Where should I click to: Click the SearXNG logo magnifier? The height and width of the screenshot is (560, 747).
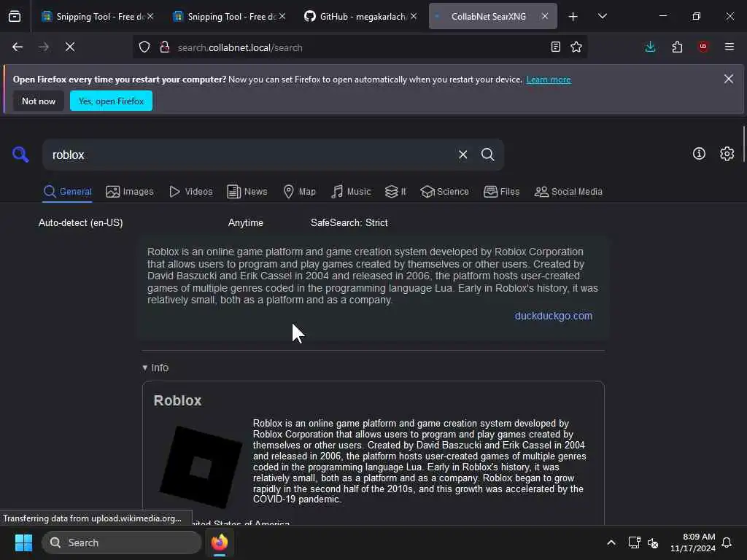(20, 155)
